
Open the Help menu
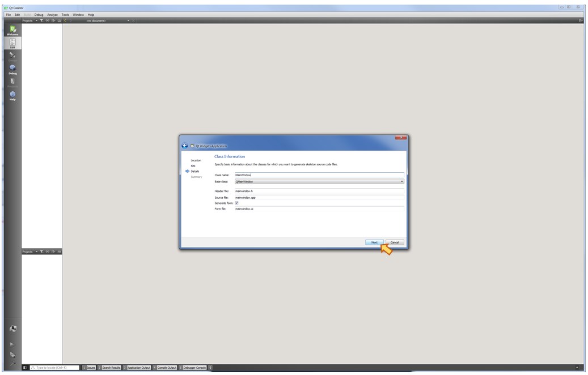(91, 15)
